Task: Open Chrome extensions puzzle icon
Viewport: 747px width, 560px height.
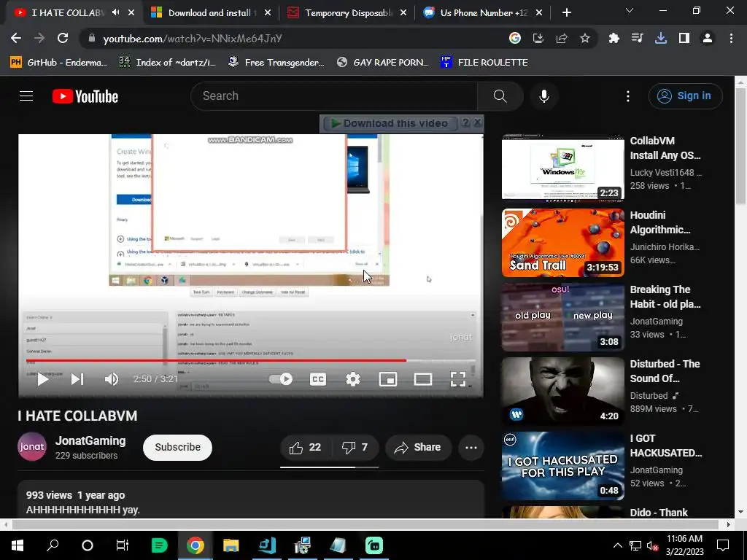Action: (x=614, y=38)
